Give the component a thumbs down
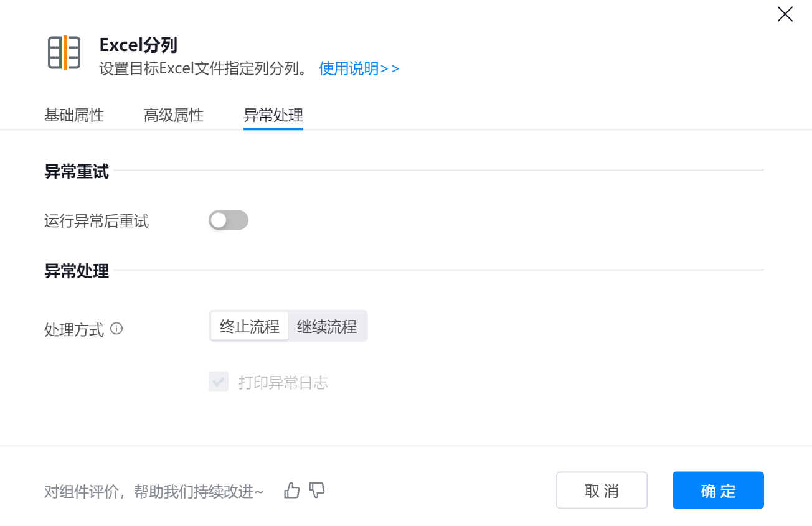812x526 pixels. pyautogui.click(x=317, y=491)
